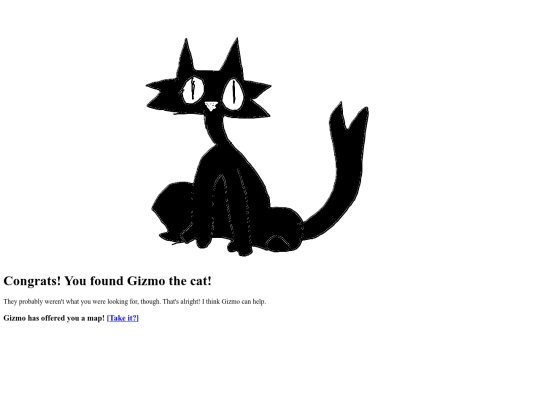Click the cat's front left paw
This screenshot has height=405, width=540.
point(203,242)
